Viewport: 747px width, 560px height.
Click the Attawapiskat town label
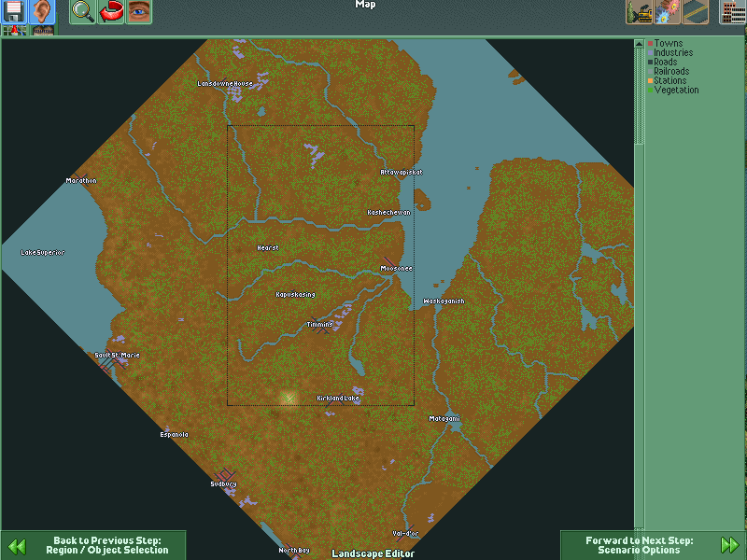click(x=402, y=173)
